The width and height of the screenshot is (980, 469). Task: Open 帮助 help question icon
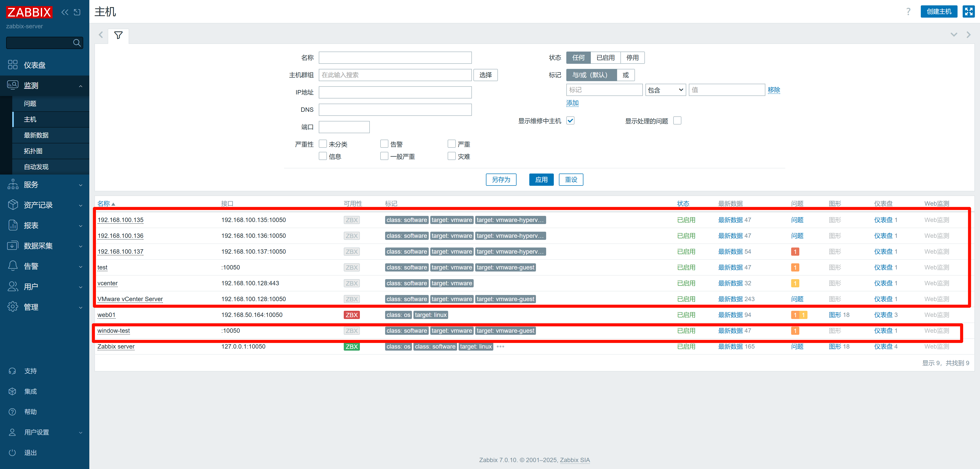[x=12, y=412]
